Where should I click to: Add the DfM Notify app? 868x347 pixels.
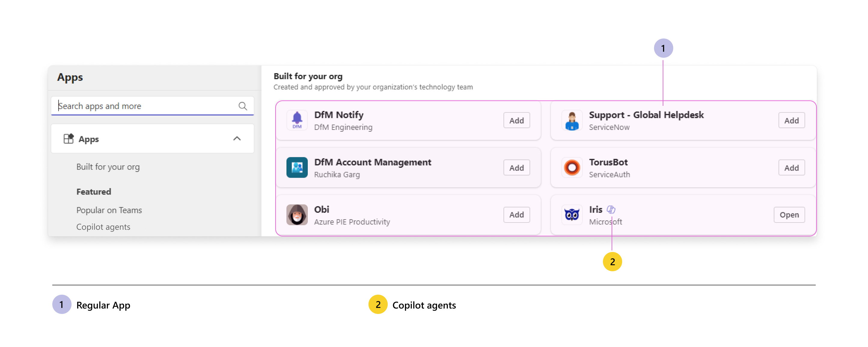516,120
